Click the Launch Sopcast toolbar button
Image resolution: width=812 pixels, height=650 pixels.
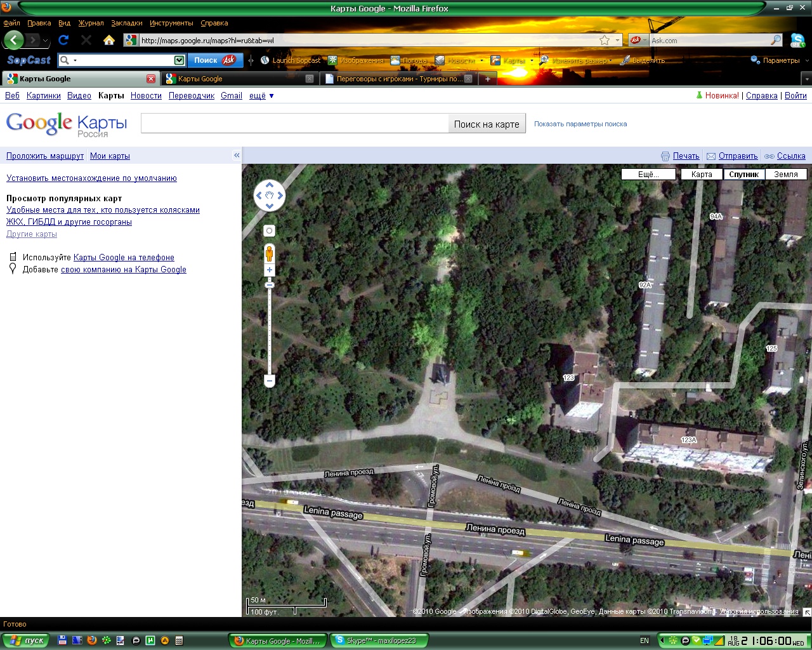pos(291,60)
